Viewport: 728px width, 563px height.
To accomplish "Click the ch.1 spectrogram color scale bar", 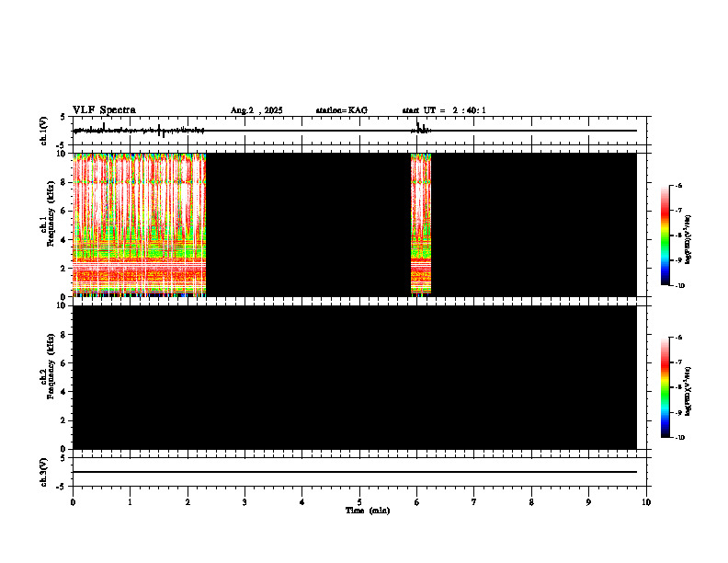I will (x=665, y=236).
